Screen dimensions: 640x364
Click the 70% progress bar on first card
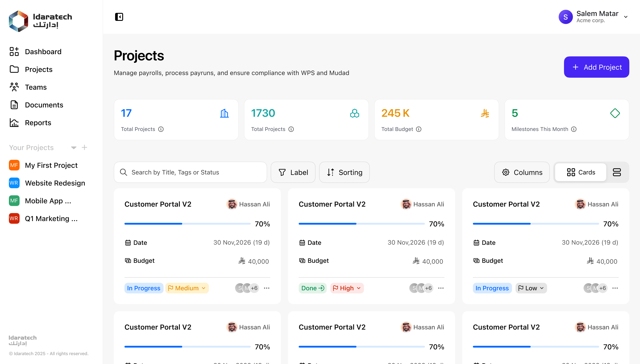[x=187, y=224]
